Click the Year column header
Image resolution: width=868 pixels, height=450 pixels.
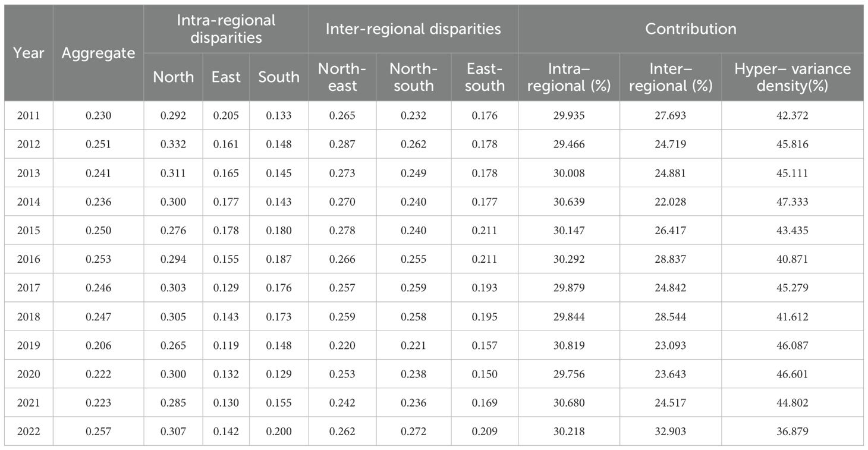tap(29, 53)
